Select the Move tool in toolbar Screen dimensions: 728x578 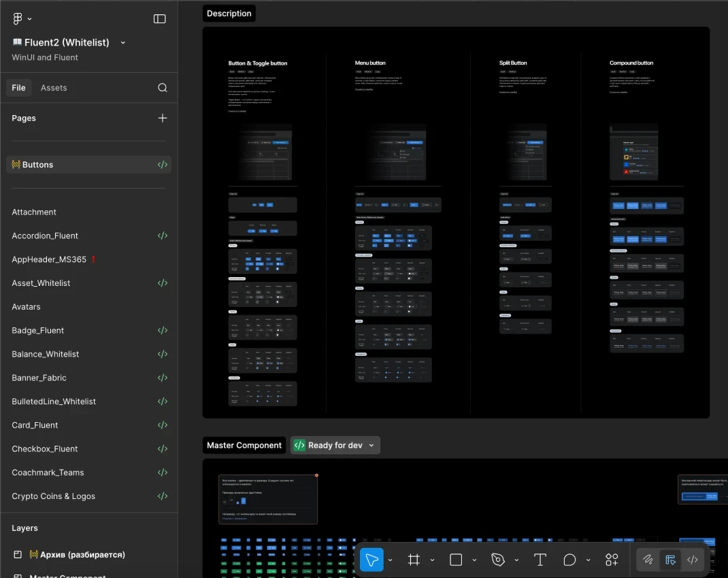(x=371, y=560)
